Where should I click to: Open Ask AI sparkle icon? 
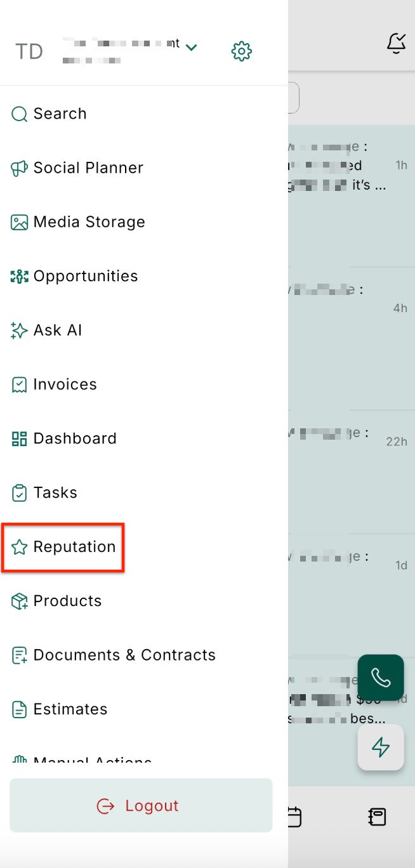pyautogui.click(x=19, y=331)
